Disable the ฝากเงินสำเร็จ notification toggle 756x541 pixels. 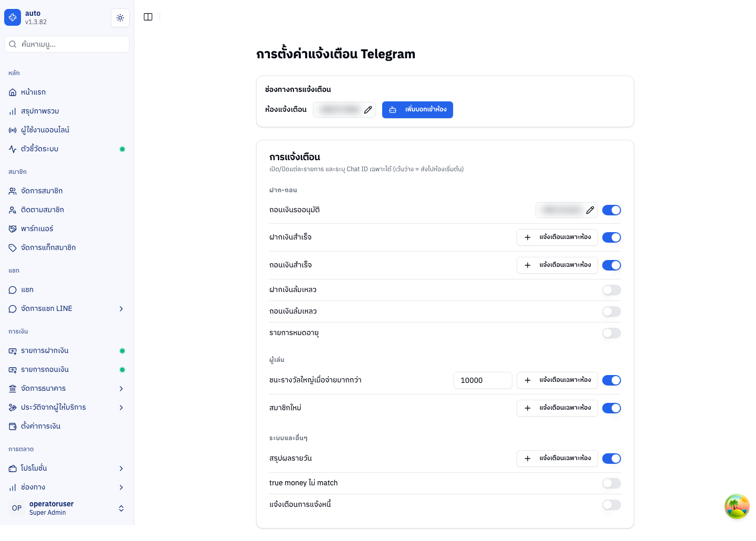[612, 237]
